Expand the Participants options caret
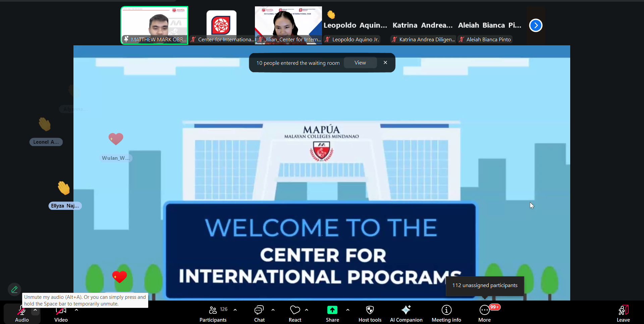This screenshot has width=644, height=324. click(x=235, y=310)
